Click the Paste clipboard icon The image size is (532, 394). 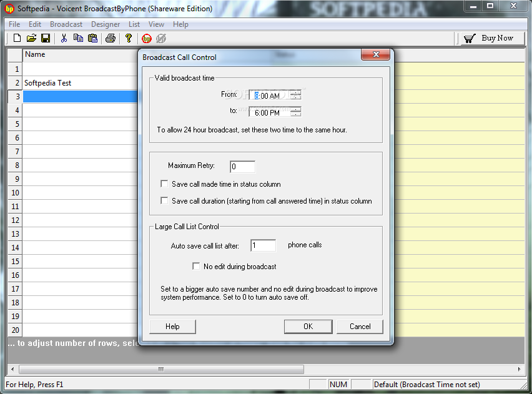[92, 38]
